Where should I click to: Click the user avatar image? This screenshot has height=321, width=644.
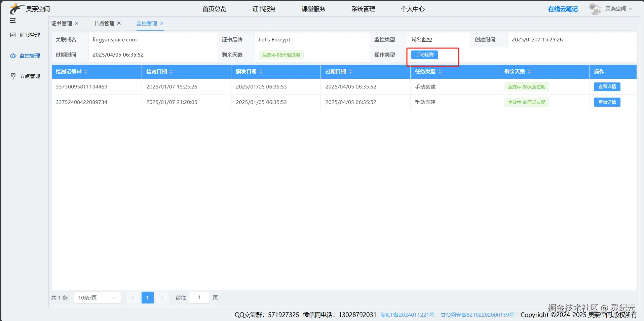tap(595, 9)
